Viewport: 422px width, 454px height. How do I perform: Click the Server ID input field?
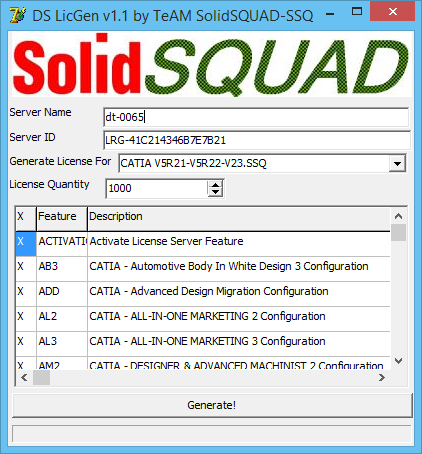tap(257, 140)
